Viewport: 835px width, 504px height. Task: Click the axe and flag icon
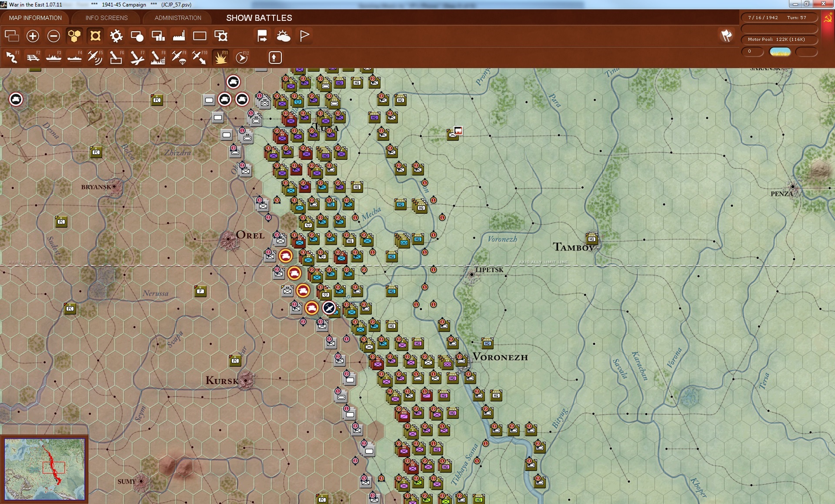[726, 36]
